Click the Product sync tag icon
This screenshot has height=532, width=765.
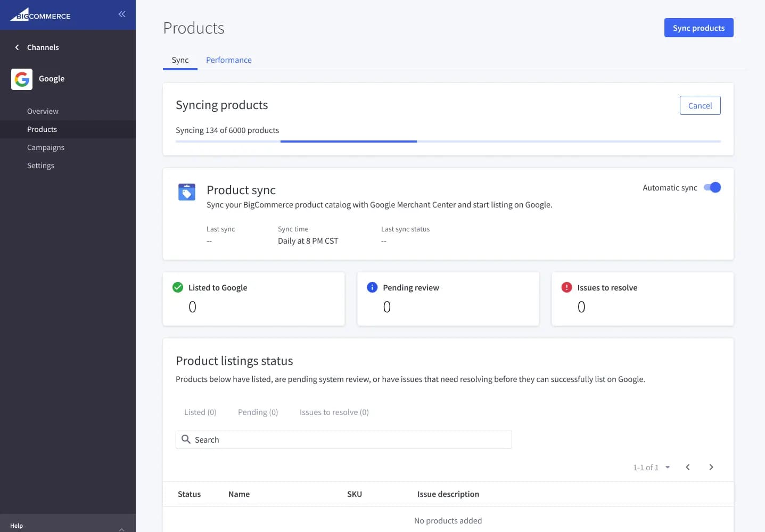click(187, 192)
